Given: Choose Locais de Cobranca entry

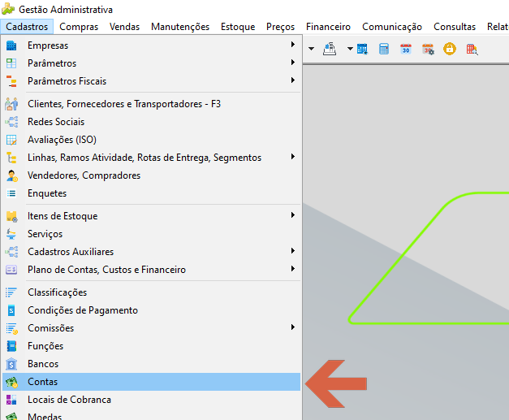Looking at the screenshot, I should tap(151, 400).
